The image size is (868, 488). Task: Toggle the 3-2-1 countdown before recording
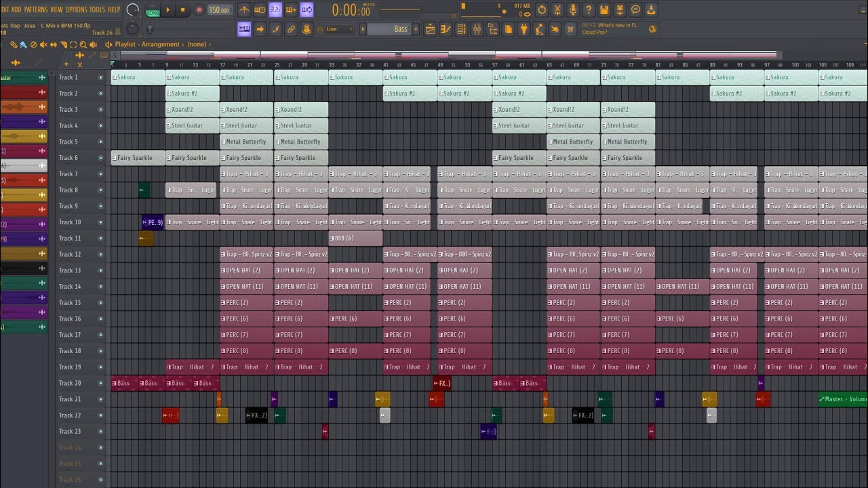point(275,9)
